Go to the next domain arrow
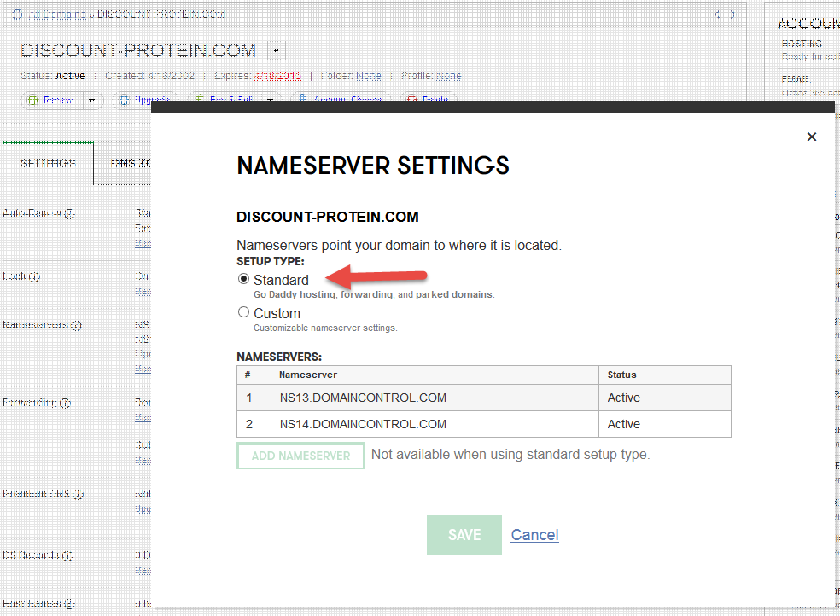Viewport: 840px width, 616px height. pyautogui.click(x=732, y=15)
